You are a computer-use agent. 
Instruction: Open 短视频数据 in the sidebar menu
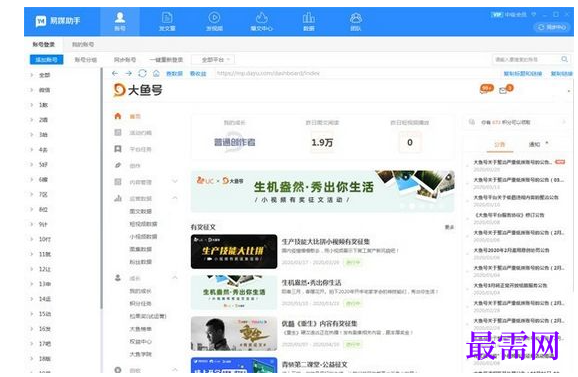pyautogui.click(x=143, y=224)
